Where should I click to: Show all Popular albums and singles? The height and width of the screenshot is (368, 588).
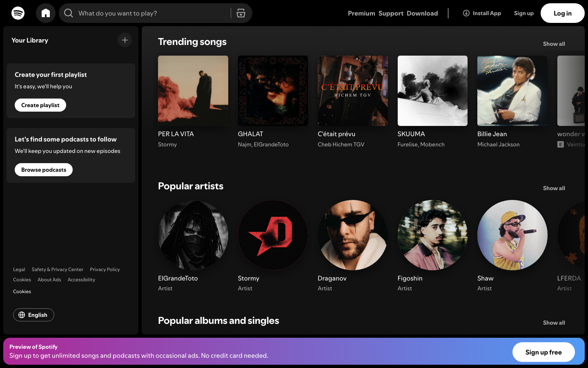point(554,323)
